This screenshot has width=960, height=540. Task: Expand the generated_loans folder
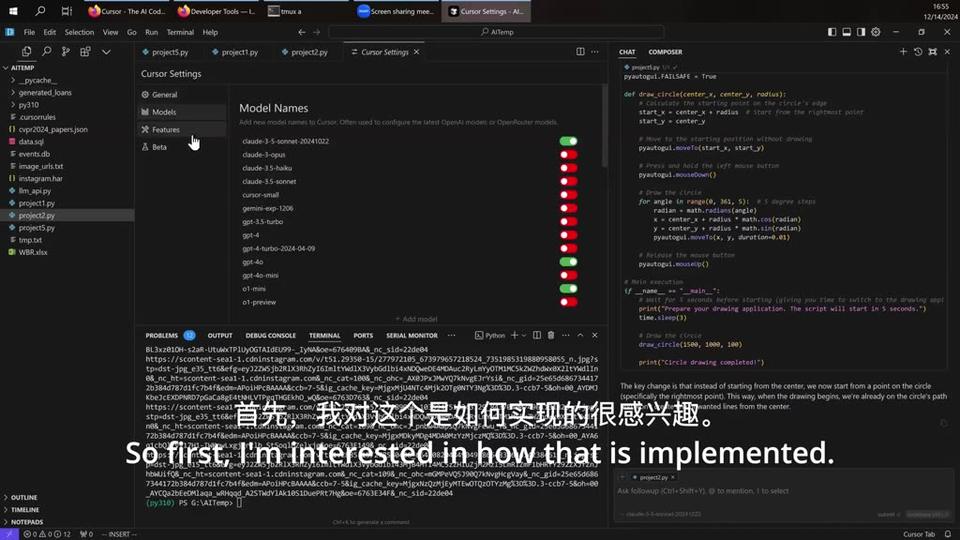(x=45, y=92)
